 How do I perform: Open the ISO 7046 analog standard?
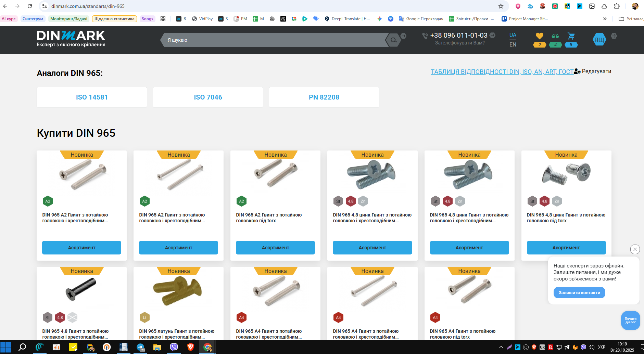pyautogui.click(x=208, y=97)
